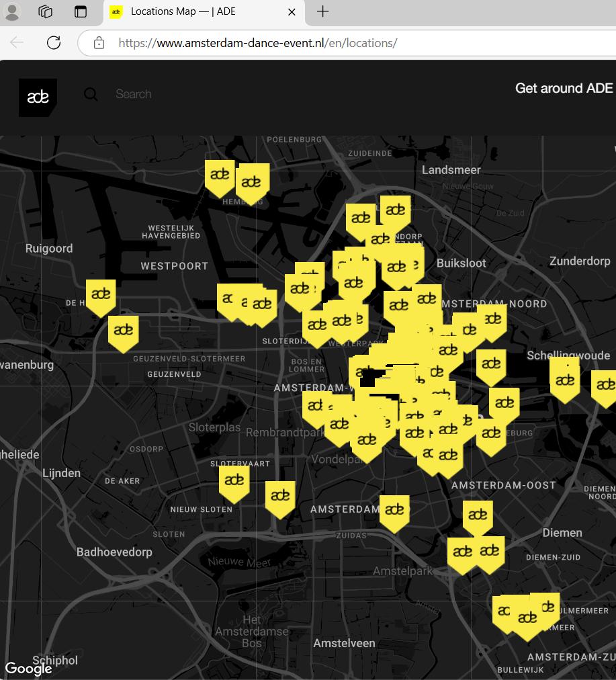Close the Locations Map tab
This screenshot has height=680, width=616.
point(292,11)
